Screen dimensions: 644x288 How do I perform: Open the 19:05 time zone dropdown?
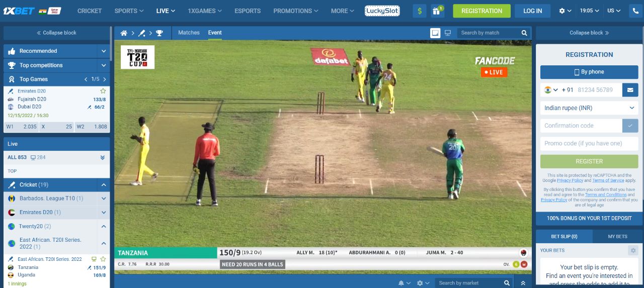[590, 11]
